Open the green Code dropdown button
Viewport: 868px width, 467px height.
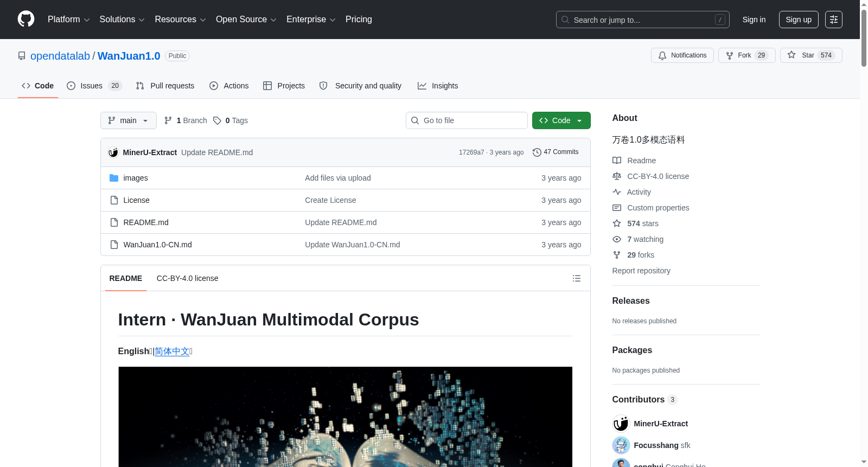point(561,120)
